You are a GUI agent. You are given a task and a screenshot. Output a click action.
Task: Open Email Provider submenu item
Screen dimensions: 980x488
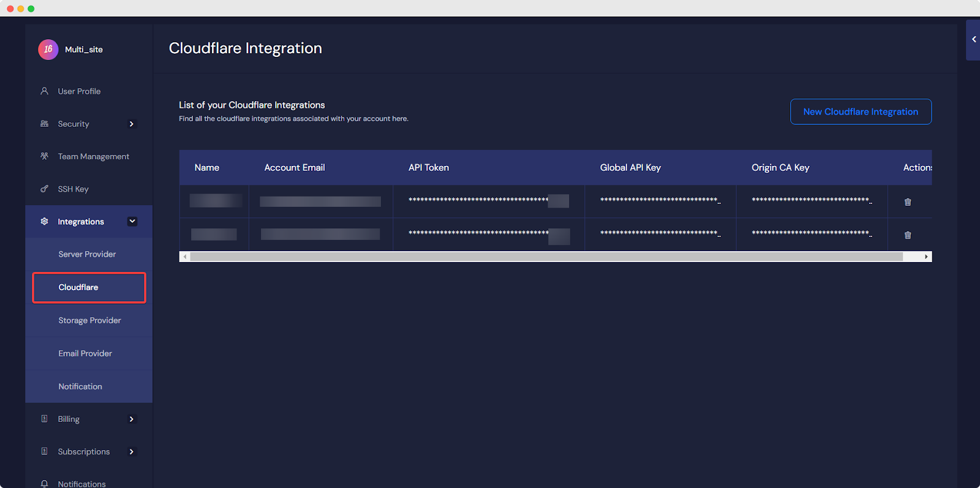[89, 353]
